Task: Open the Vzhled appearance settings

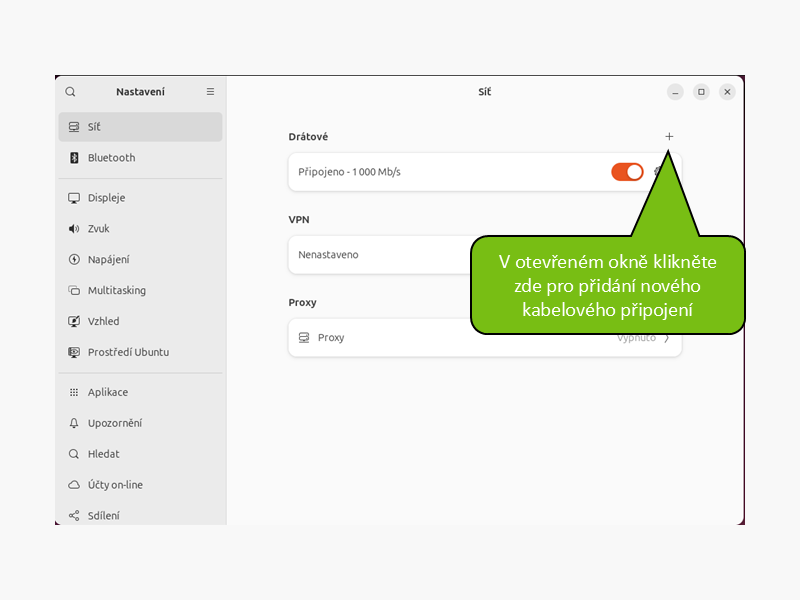Action: (x=140, y=322)
